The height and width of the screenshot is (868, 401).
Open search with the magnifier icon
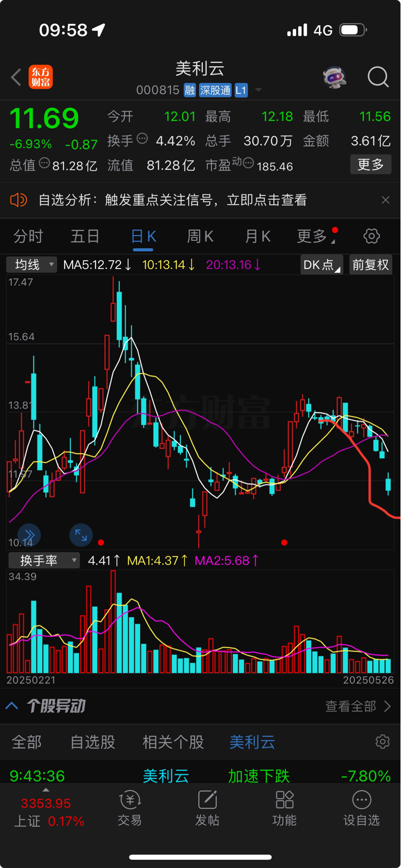tap(378, 77)
